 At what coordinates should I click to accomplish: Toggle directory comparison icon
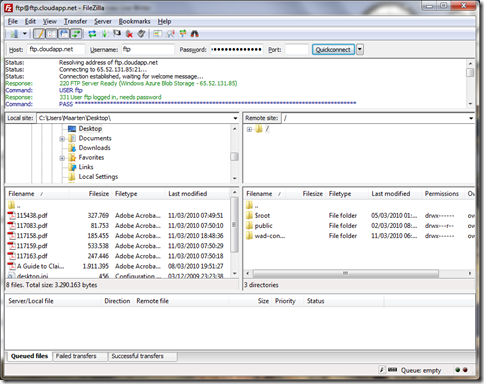click(x=170, y=34)
